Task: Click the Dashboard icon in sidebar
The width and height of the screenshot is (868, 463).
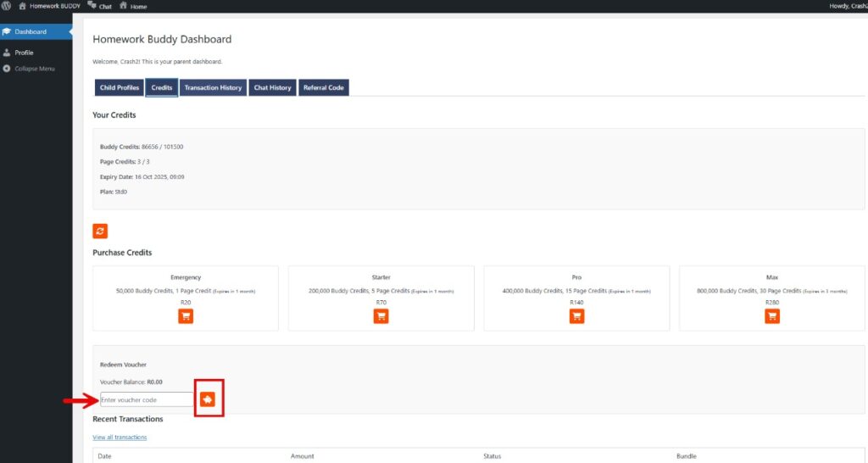Action: [7, 32]
